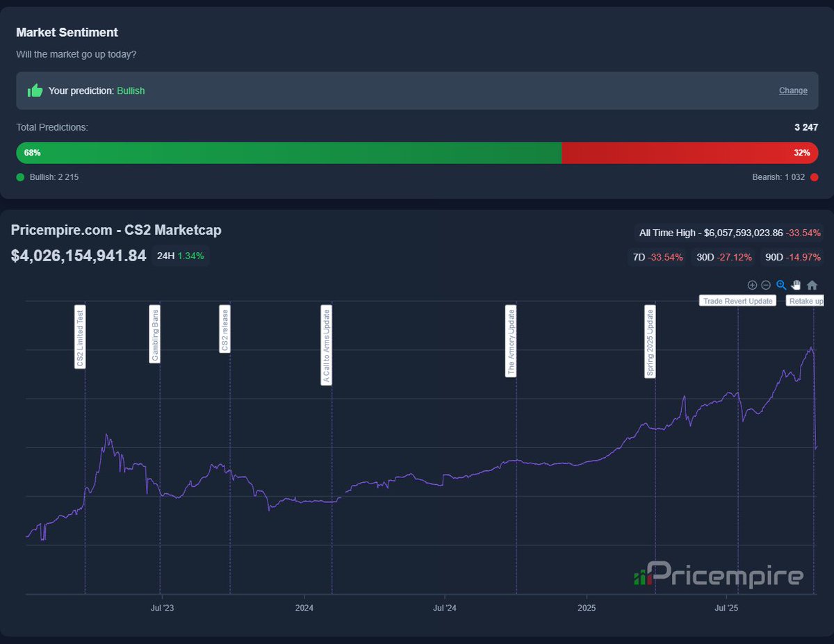Screen dimensions: 834x644
Task: Click the zoom-out icon above the chart
Action: (x=765, y=285)
